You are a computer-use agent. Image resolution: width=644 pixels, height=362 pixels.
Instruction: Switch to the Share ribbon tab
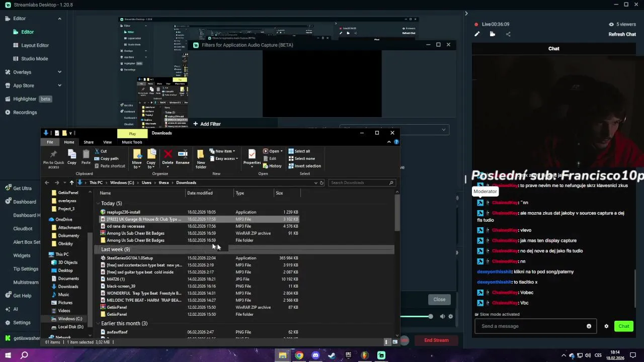[89, 142]
